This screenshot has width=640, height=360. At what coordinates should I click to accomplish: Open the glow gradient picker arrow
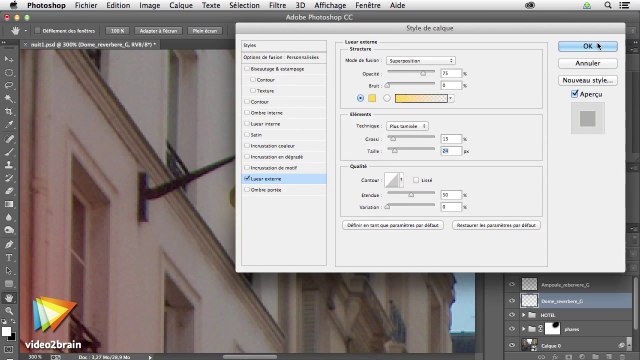click(x=451, y=98)
